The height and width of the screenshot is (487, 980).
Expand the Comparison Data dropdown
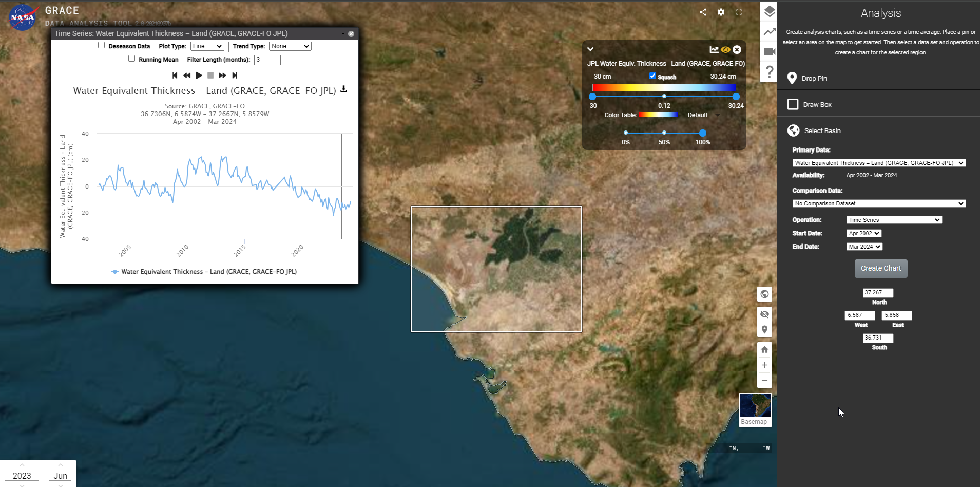click(879, 203)
